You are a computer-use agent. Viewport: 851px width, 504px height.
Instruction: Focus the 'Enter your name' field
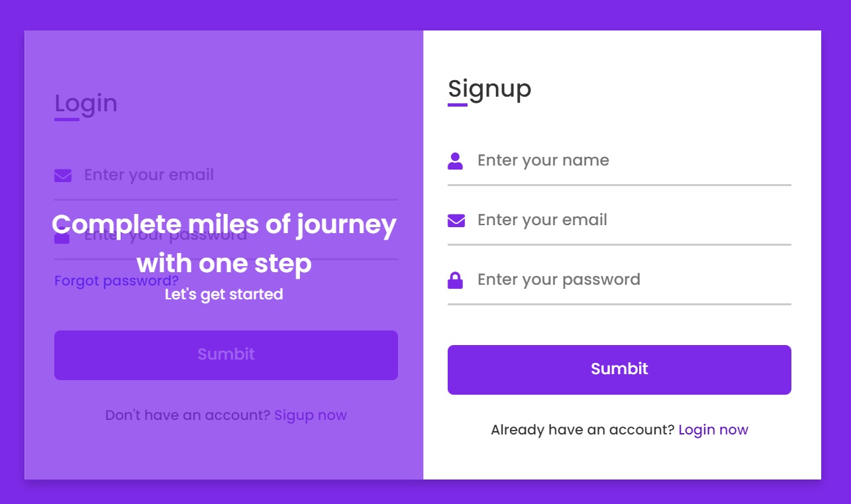[619, 161]
